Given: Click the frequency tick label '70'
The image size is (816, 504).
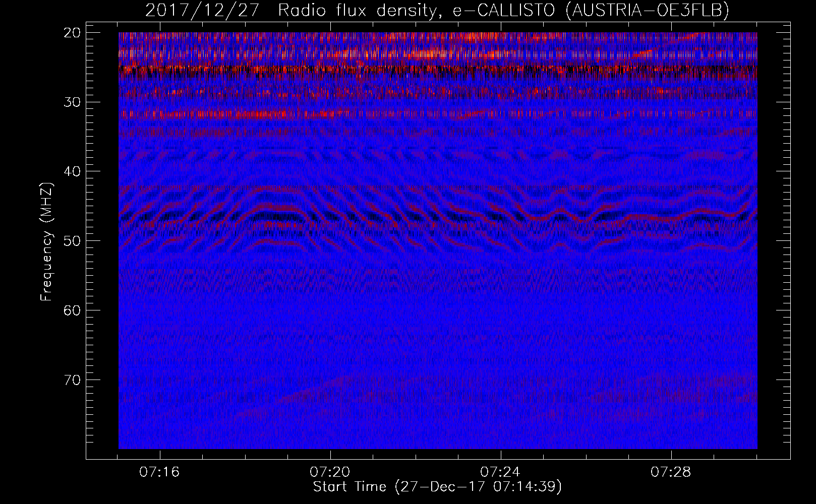Looking at the screenshot, I should click(72, 380).
